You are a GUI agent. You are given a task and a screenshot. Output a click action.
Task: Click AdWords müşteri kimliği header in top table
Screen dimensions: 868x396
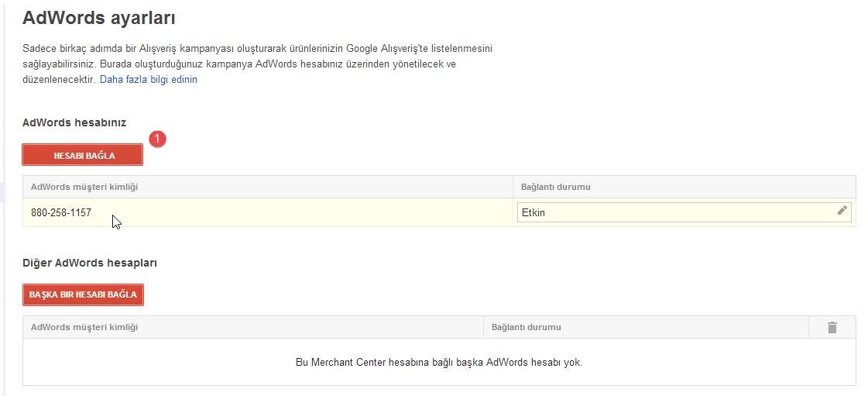84,187
